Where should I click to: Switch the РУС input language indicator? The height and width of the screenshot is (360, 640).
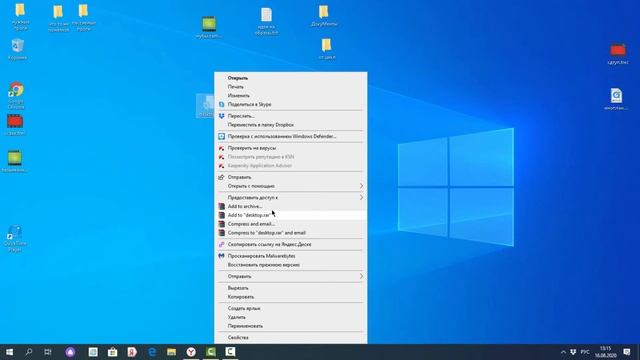pos(585,352)
